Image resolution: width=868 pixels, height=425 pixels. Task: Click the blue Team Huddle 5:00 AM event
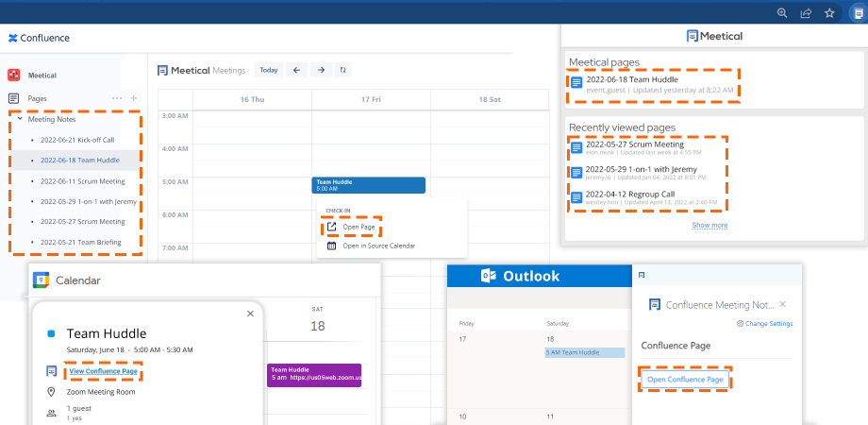[369, 185]
